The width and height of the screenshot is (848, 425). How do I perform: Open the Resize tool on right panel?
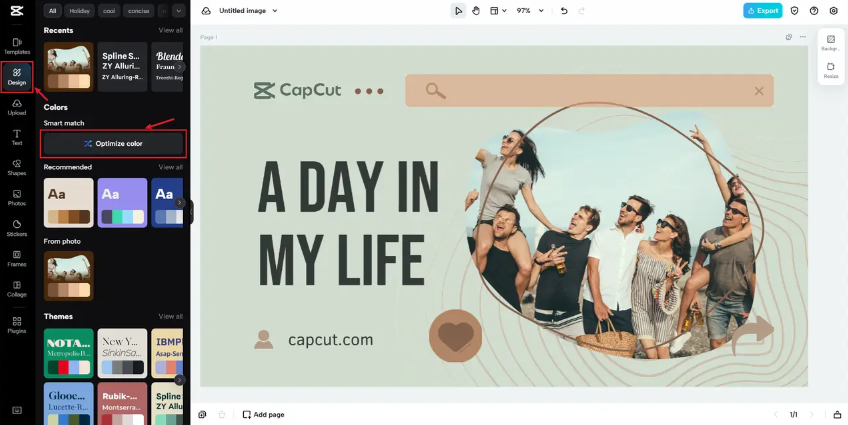831,71
